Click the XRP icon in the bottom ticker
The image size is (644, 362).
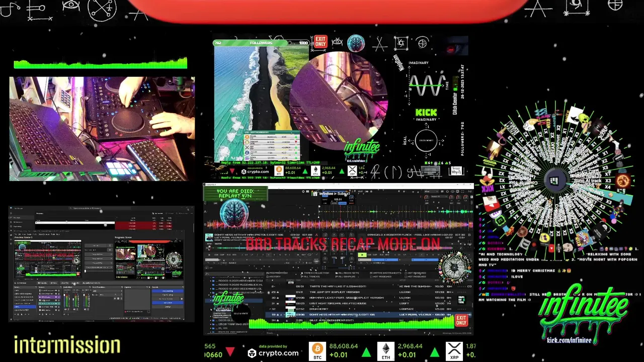click(x=454, y=350)
